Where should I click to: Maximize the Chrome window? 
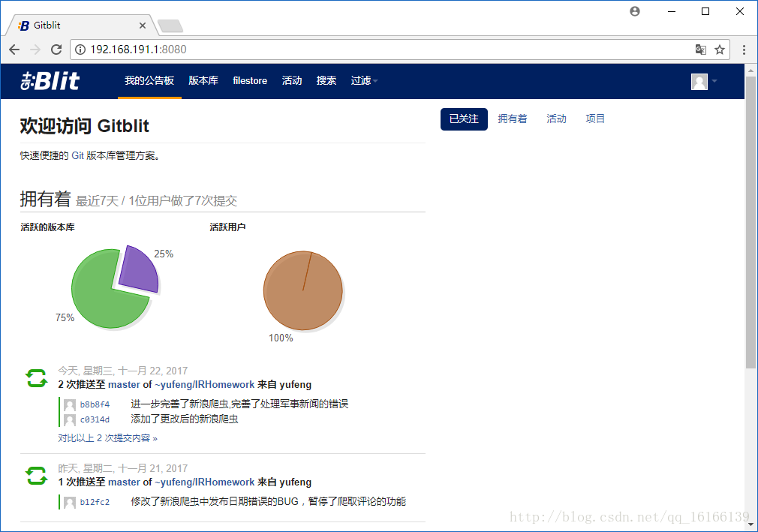[705, 11]
